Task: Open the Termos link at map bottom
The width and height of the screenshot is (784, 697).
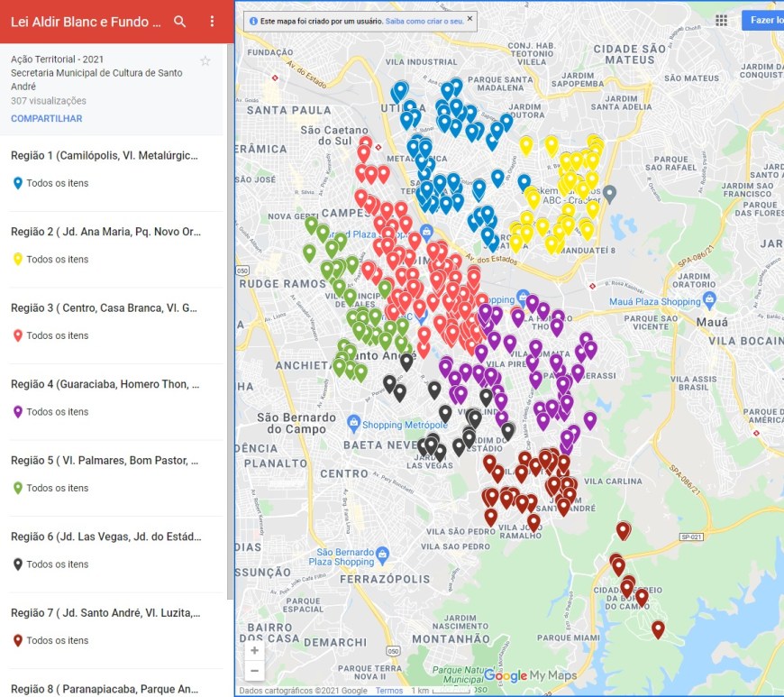Action: point(389,691)
